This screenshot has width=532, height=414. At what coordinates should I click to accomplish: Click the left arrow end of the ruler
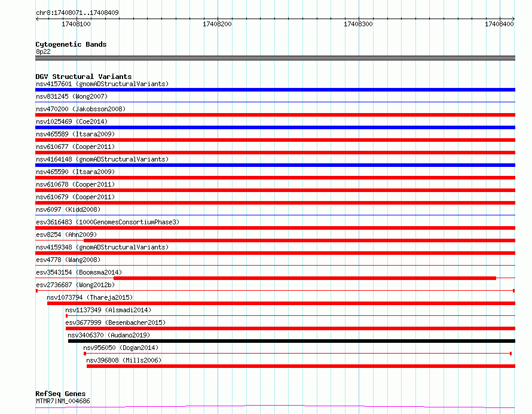[x=37, y=19]
